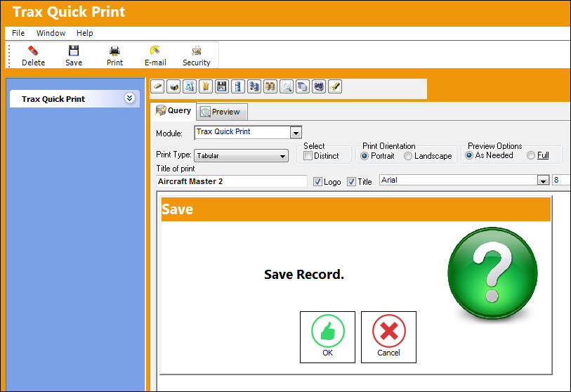Viewport: 571px width, 392px height.
Task: Select Landscape print orientation
Action: 408,156
